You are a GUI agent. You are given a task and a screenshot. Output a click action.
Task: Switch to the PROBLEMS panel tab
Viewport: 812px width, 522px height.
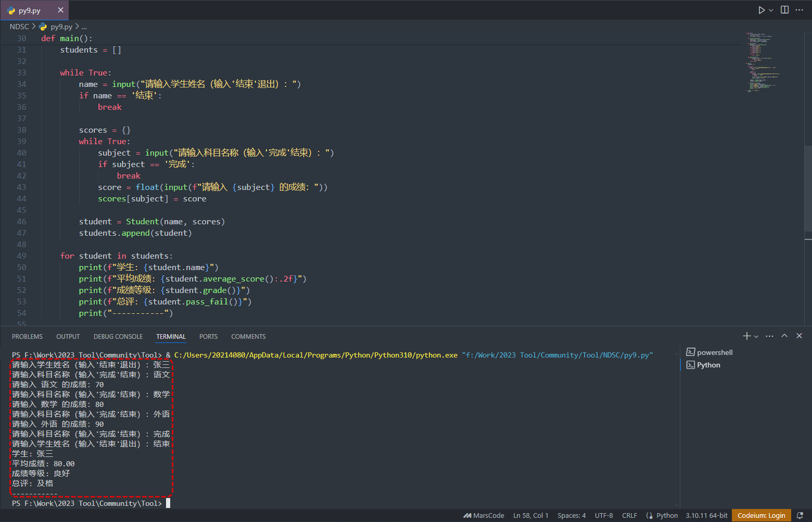(x=27, y=337)
